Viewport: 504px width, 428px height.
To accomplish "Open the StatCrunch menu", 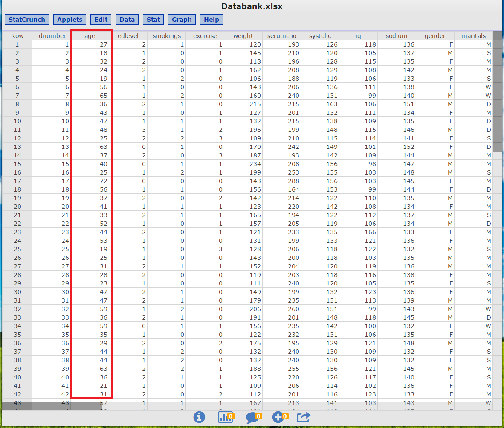I will point(27,20).
